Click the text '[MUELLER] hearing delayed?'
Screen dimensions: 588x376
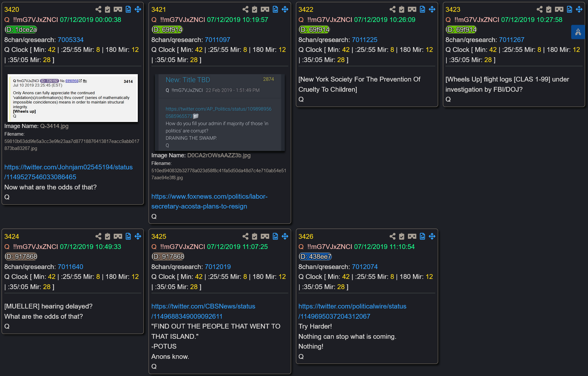(x=48, y=306)
